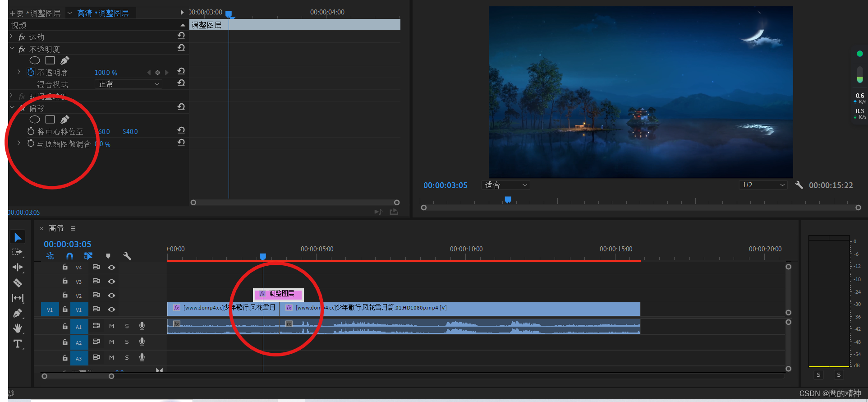Close the 高清 sequence tab
This screenshot has height=402, width=868.
pos(41,229)
